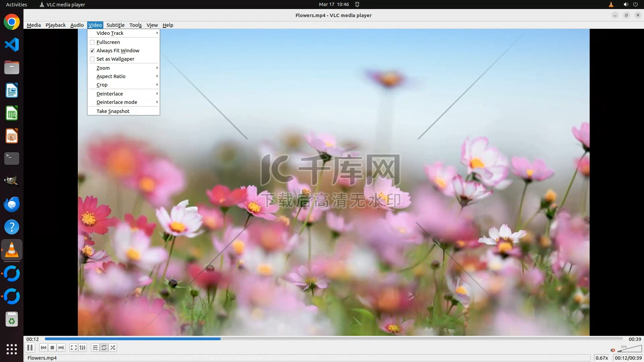This screenshot has height=362, width=644.
Task: Adjust the volume slider
Action: (629, 350)
